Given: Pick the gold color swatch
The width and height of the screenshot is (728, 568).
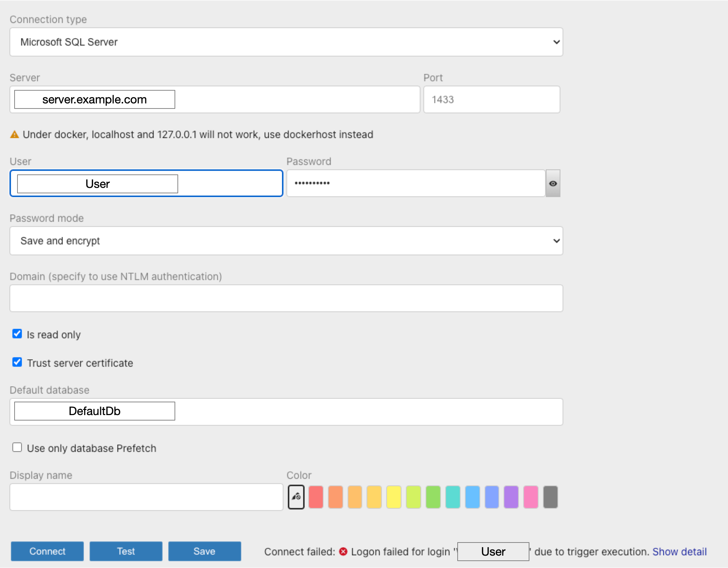Looking at the screenshot, I should click(x=374, y=497).
